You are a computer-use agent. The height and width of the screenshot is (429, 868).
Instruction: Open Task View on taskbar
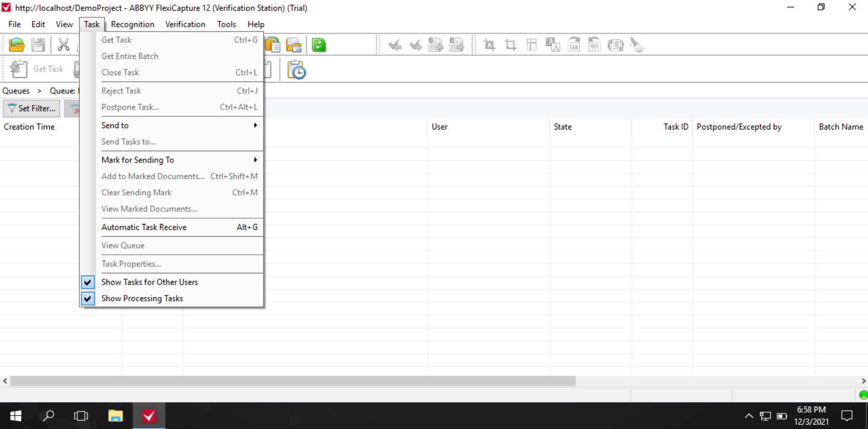coord(81,416)
